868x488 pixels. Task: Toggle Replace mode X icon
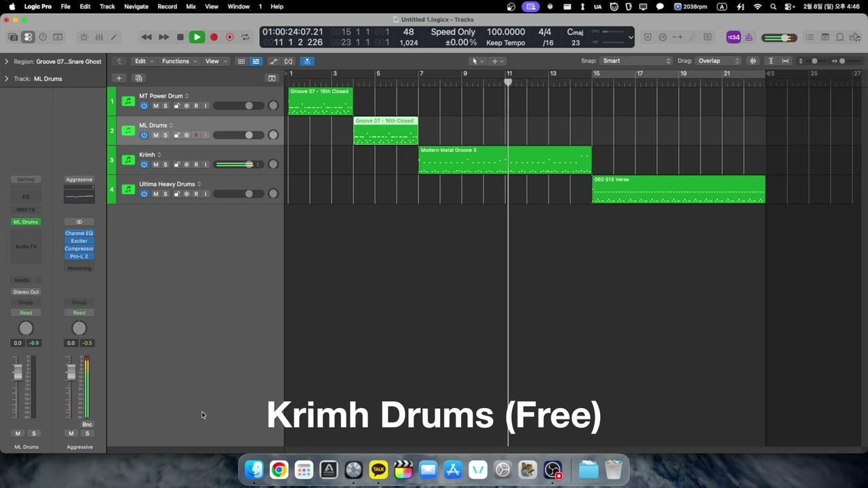[x=648, y=37]
